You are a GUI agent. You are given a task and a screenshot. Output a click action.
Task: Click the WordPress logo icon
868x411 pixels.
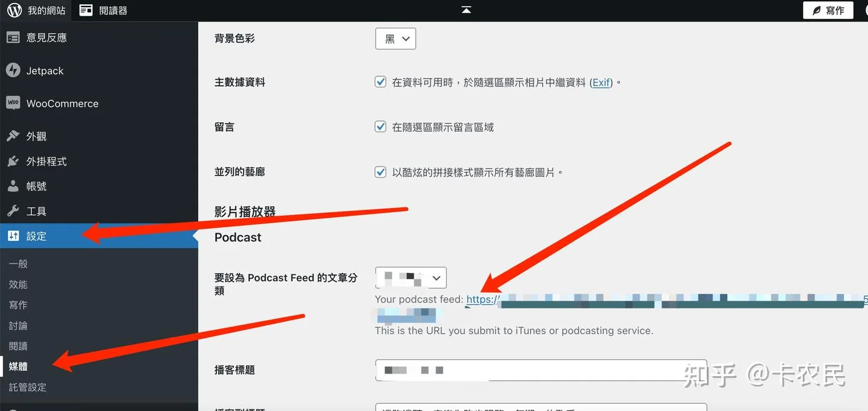pyautogui.click(x=14, y=10)
